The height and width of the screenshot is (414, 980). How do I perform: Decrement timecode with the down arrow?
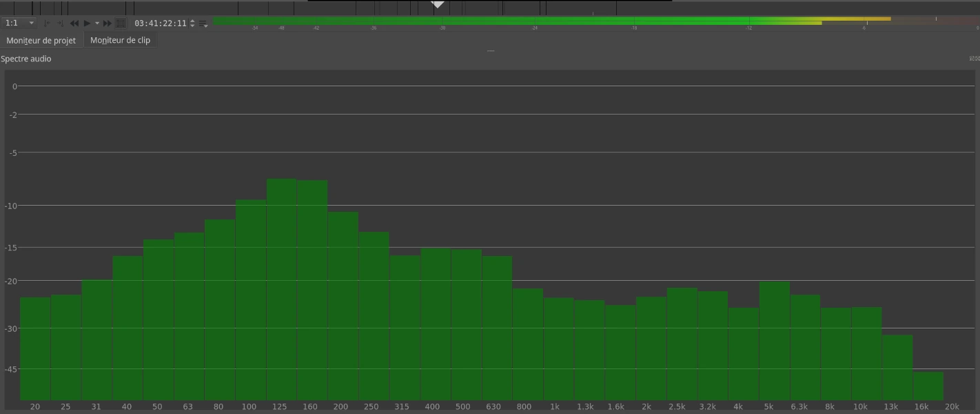click(192, 26)
